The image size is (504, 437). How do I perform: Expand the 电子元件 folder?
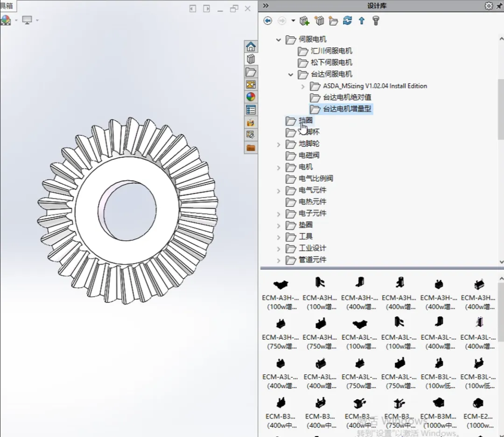pyautogui.click(x=278, y=214)
